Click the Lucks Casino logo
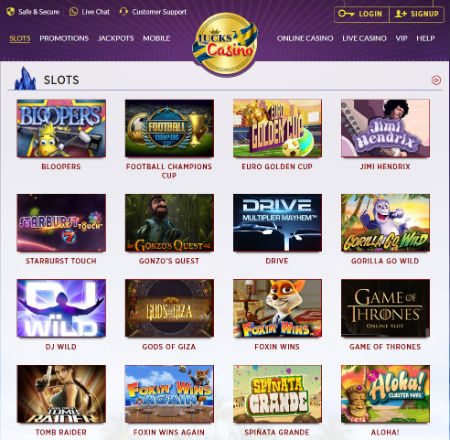This screenshot has width=450, height=440. 225,43
